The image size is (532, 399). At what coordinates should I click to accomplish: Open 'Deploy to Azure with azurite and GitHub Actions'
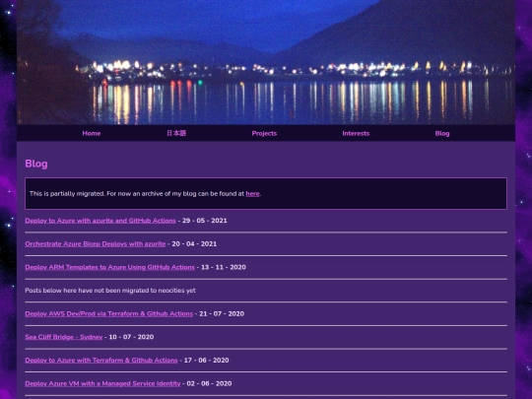(100, 221)
